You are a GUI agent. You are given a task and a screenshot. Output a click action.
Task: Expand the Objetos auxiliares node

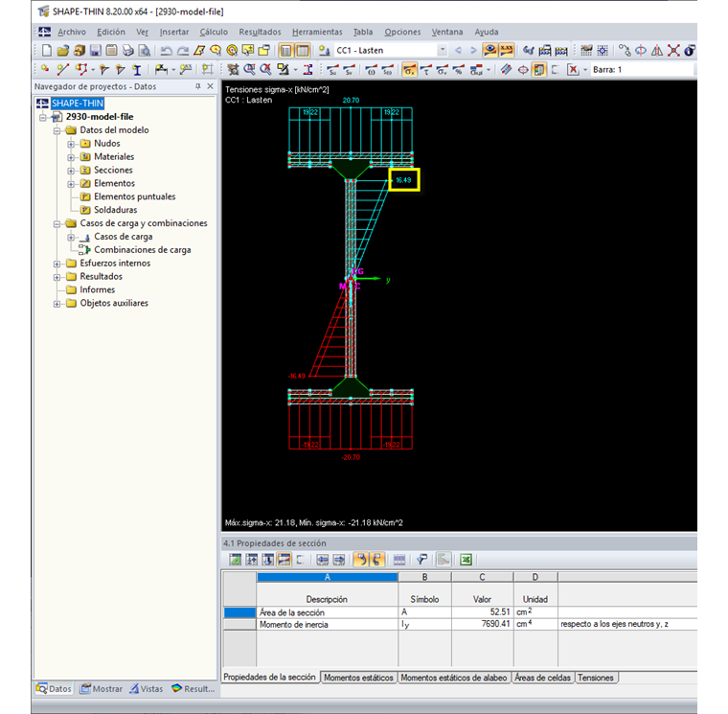[57, 304]
